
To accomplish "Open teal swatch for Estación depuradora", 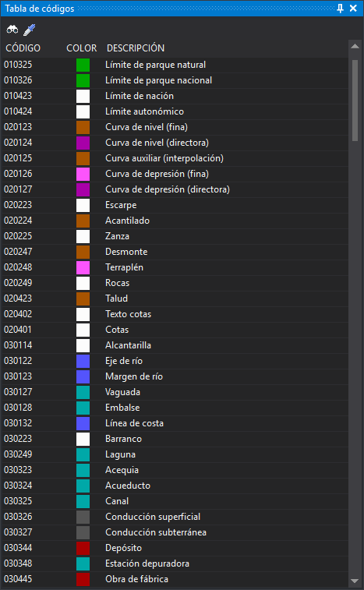I will point(83,564).
